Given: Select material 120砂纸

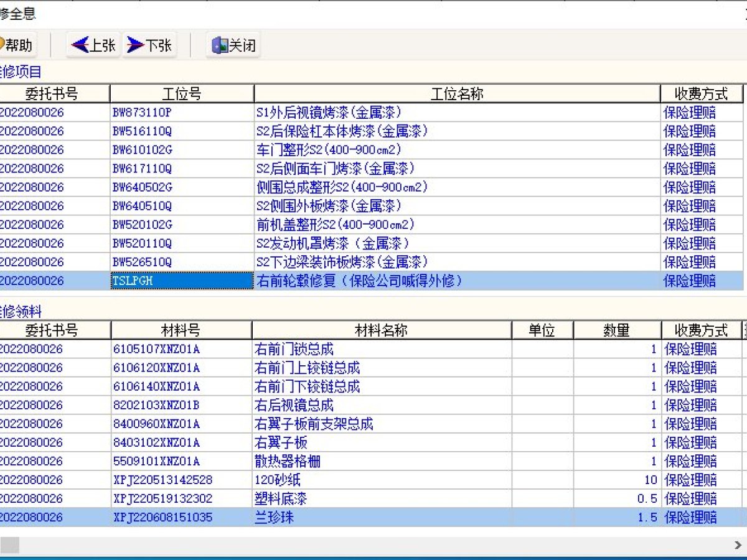Looking at the screenshot, I should [x=278, y=480].
